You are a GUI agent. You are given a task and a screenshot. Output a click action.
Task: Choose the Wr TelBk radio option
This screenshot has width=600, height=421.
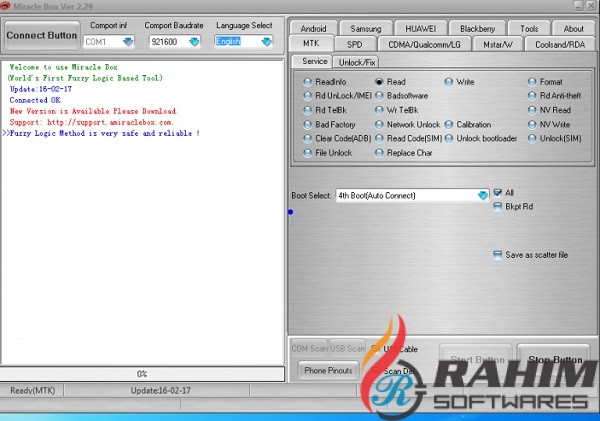click(x=396, y=110)
